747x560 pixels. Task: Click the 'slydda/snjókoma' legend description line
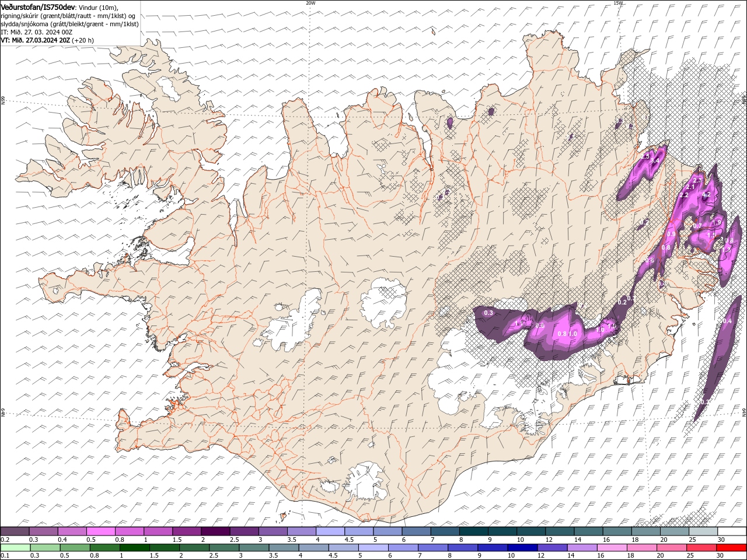pyautogui.click(x=70, y=24)
